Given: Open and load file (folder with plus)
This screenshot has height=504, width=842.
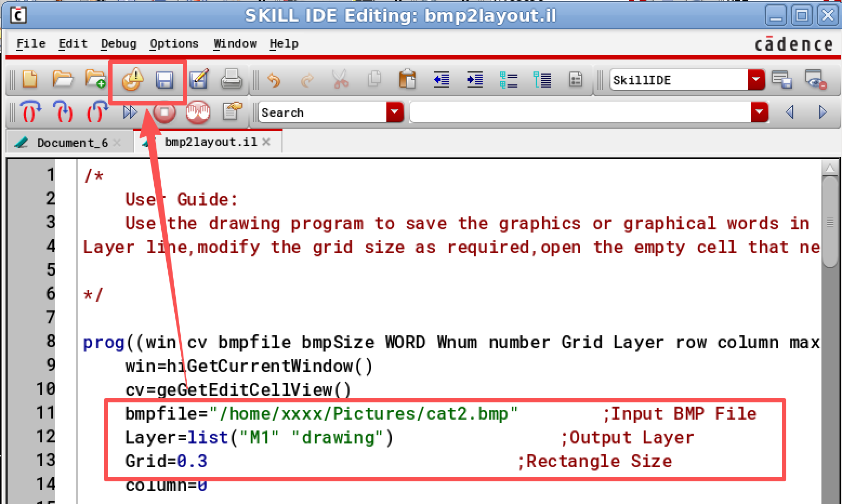Looking at the screenshot, I should [96, 79].
